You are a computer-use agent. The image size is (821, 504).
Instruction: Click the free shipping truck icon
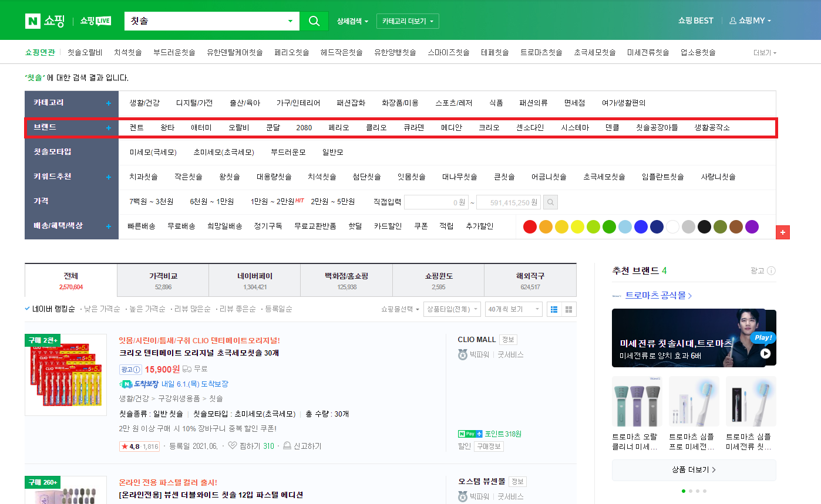pos(187,369)
